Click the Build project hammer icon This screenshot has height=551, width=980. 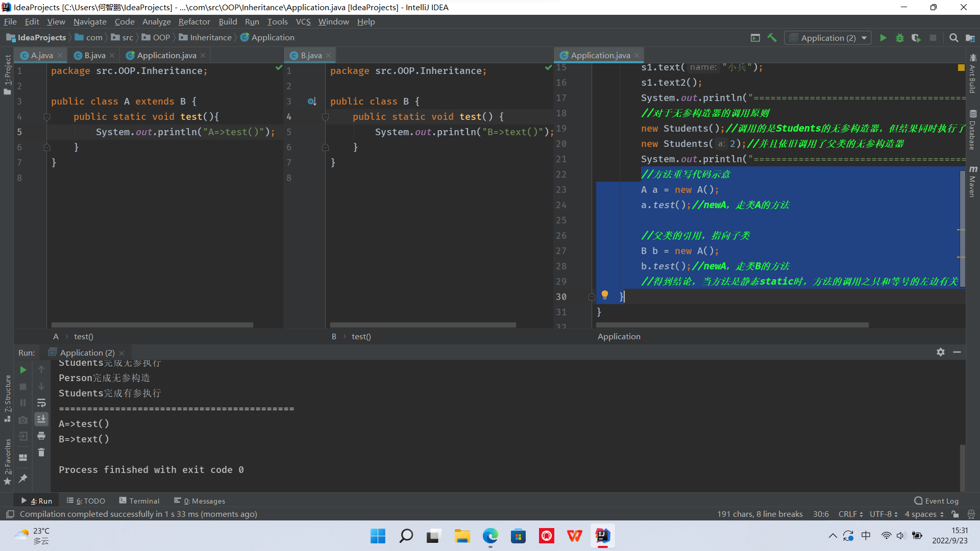coord(772,38)
